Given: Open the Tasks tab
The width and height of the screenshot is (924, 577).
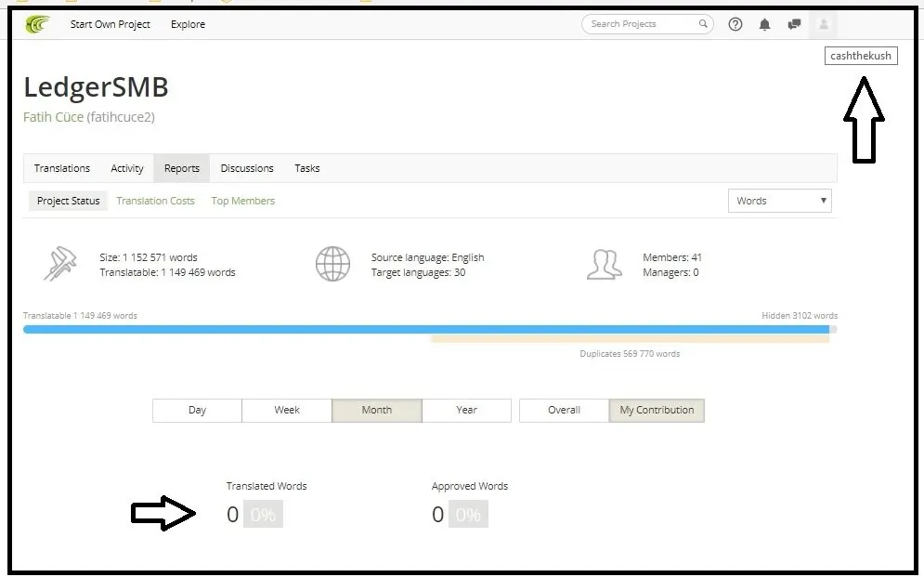Looking at the screenshot, I should click(307, 168).
